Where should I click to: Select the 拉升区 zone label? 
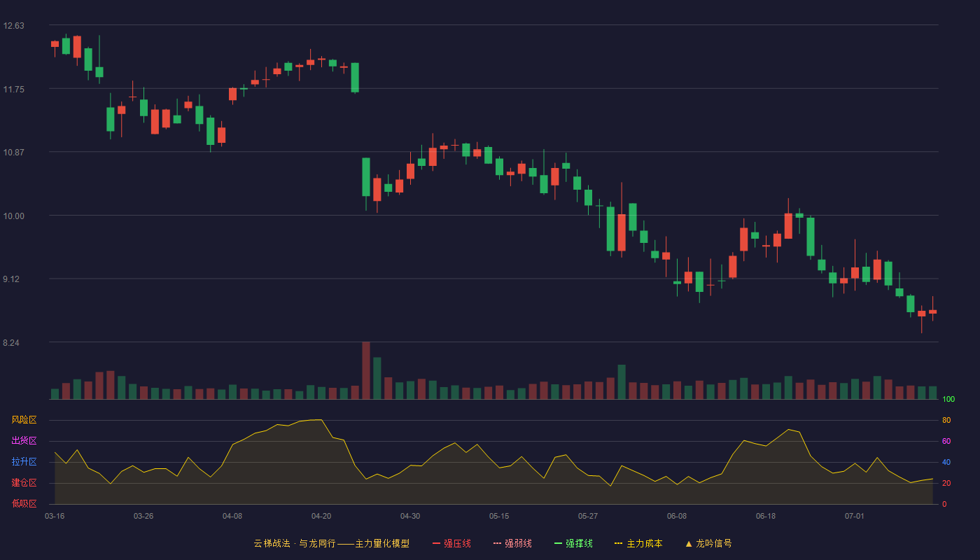[x=24, y=462]
